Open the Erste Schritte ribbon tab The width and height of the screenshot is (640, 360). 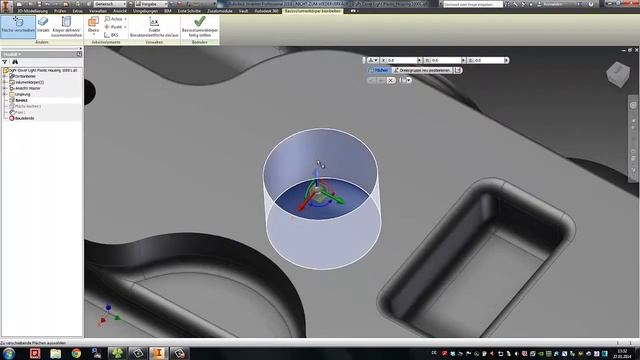[189, 11]
